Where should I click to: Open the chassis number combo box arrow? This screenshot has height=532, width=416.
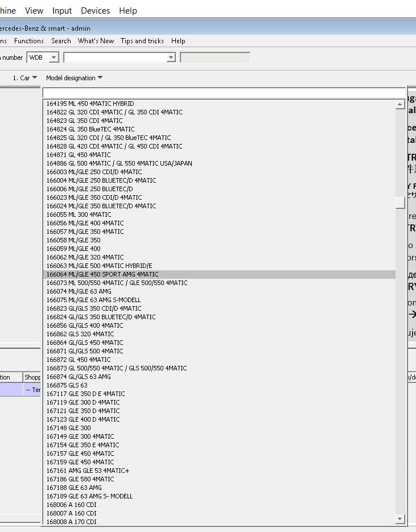pos(171,57)
